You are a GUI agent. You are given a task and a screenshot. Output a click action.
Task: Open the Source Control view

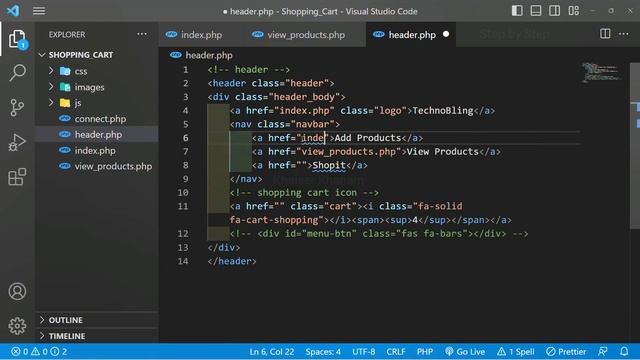tap(17, 108)
